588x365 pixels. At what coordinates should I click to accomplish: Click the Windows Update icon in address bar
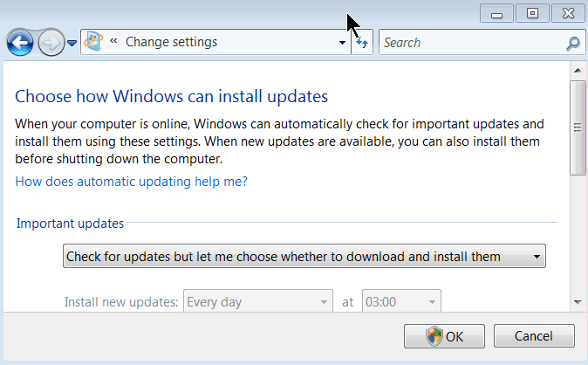click(x=93, y=41)
